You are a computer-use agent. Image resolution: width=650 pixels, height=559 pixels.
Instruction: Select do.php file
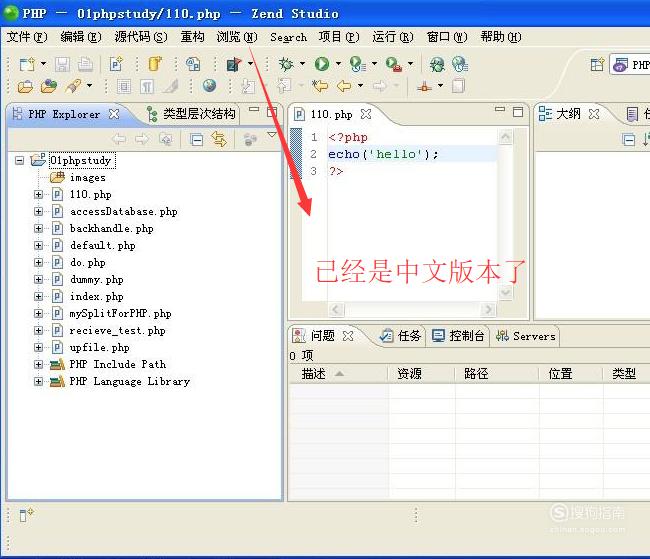pos(87,262)
